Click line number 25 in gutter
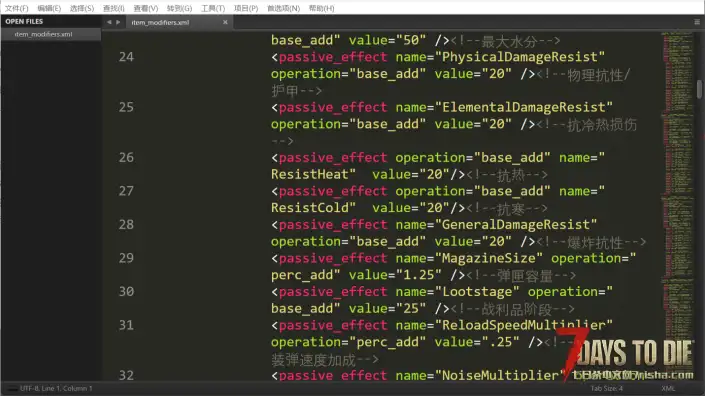The height and width of the screenshot is (396, 705). (126, 107)
